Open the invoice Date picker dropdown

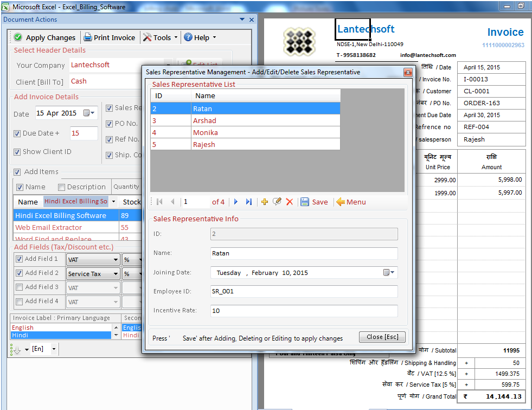89,113
